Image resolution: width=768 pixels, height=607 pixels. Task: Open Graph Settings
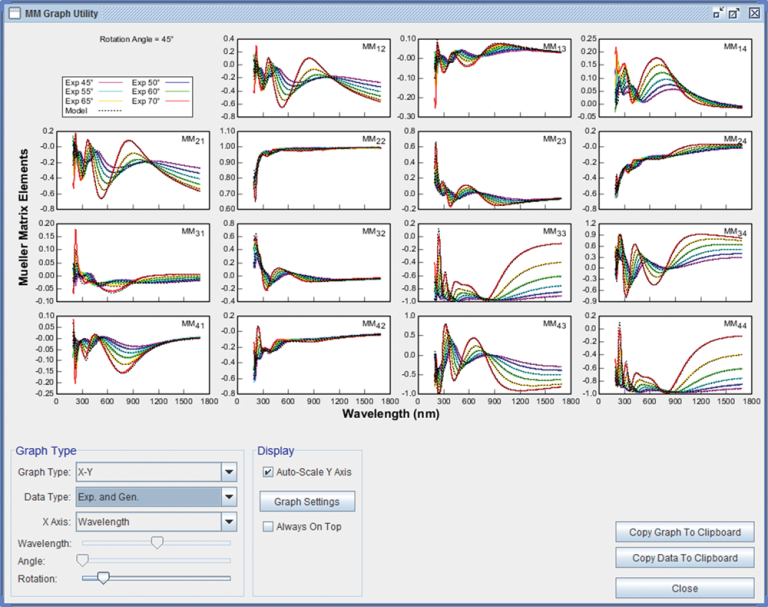click(x=307, y=502)
